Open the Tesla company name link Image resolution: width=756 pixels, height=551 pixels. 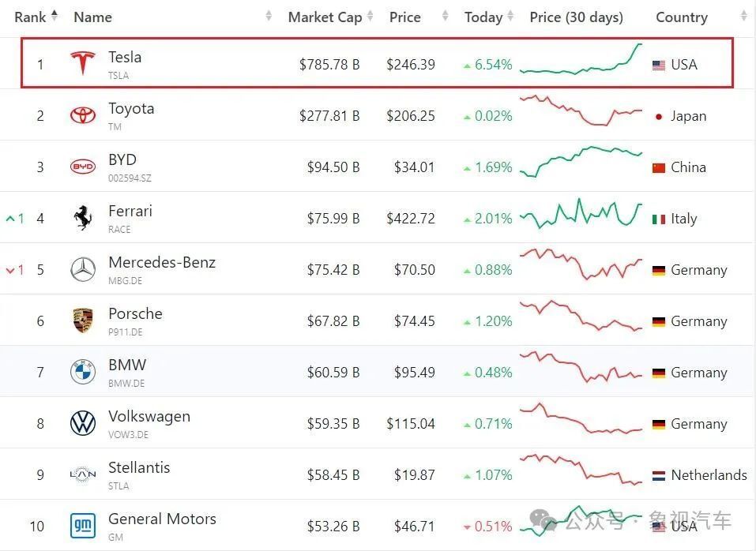(125, 57)
